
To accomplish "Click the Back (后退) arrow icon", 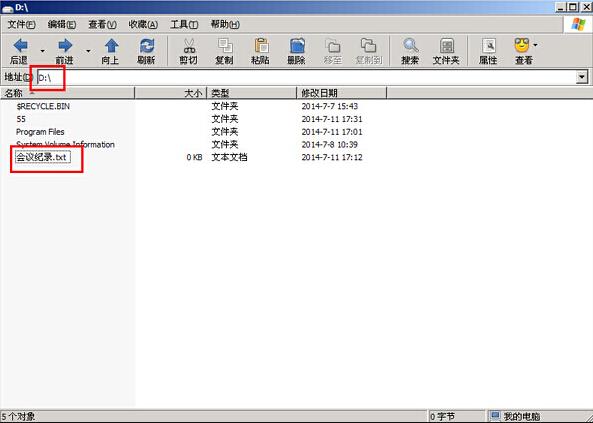I will [x=20, y=46].
